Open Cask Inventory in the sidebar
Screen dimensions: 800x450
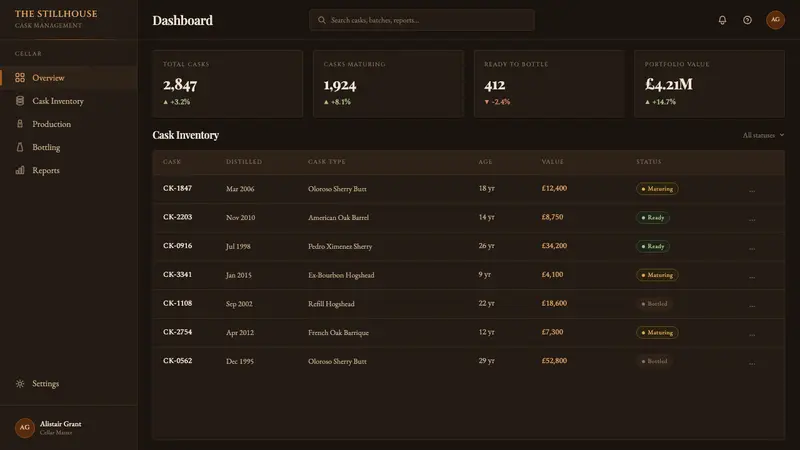coord(69,101)
